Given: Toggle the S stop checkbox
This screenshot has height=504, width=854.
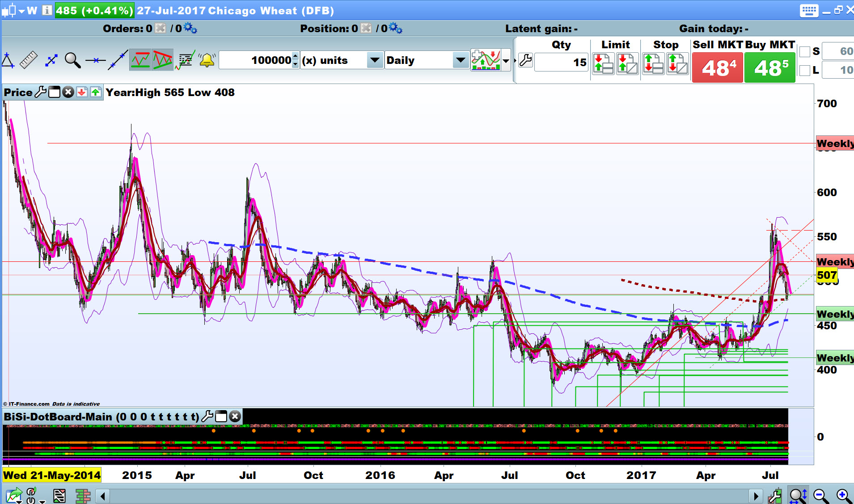Looking at the screenshot, I should pos(805,52).
